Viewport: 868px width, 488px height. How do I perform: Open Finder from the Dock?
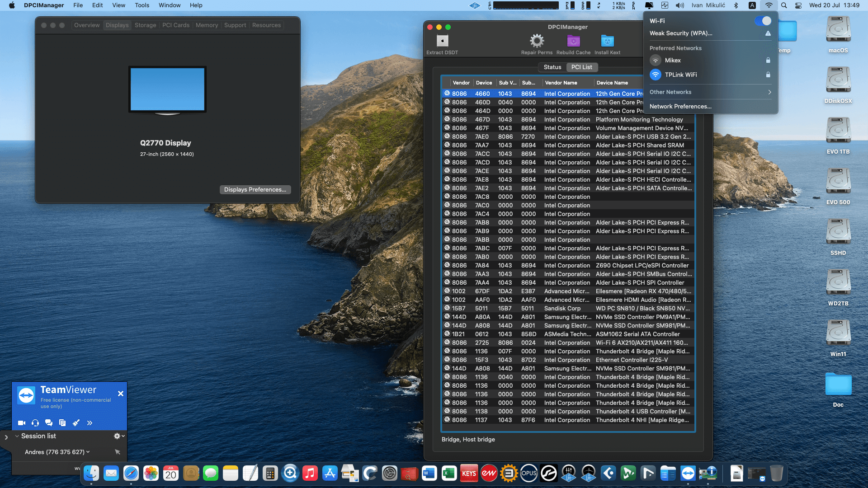(91, 473)
